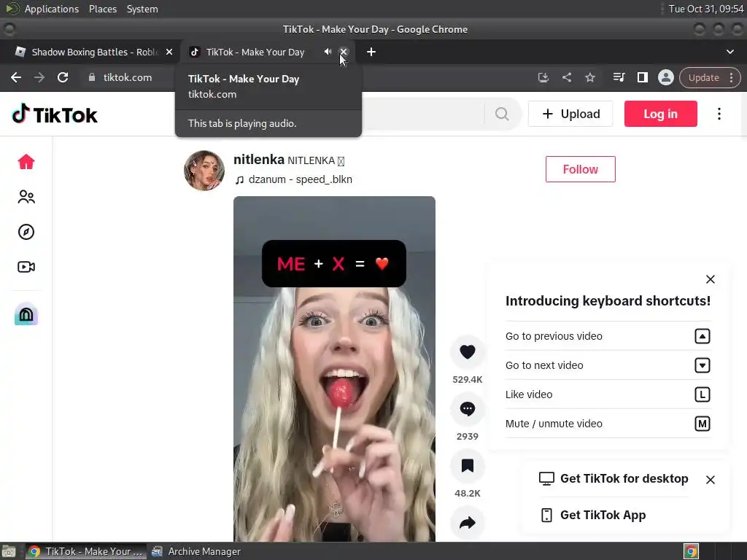Image resolution: width=747 pixels, height=560 pixels.
Task: Open Explore compass icon in sidebar
Action: 26,232
